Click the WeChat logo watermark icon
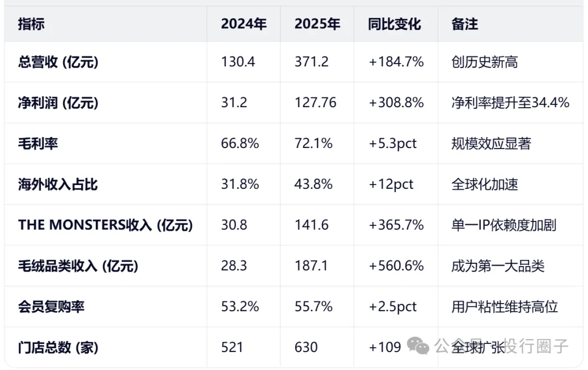Image resolution: width=588 pixels, height=370 pixels. pyautogui.click(x=419, y=345)
